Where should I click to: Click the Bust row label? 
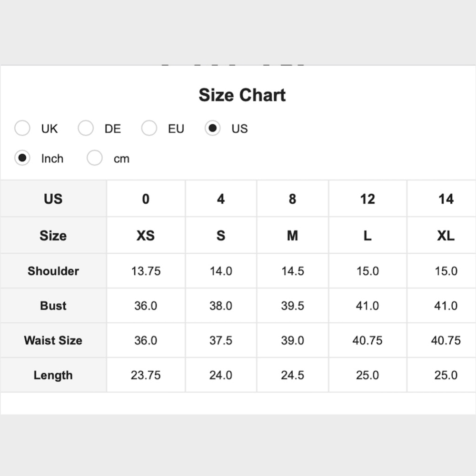[x=53, y=306]
